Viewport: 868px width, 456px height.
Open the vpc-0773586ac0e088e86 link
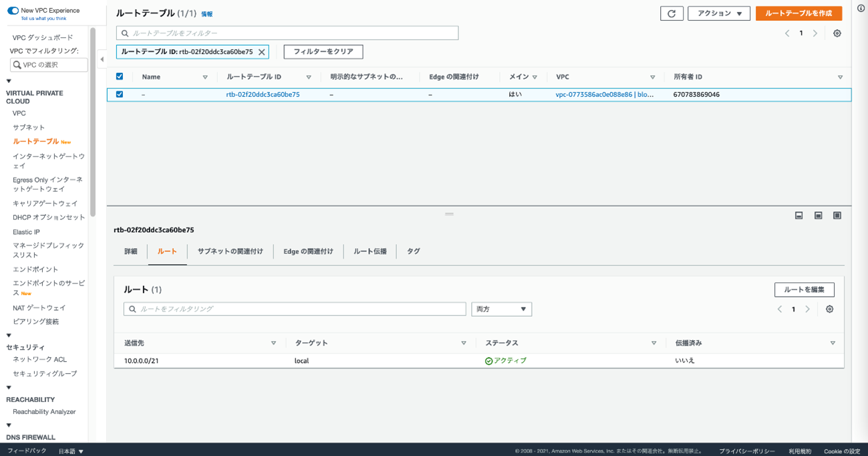(593, 95)
